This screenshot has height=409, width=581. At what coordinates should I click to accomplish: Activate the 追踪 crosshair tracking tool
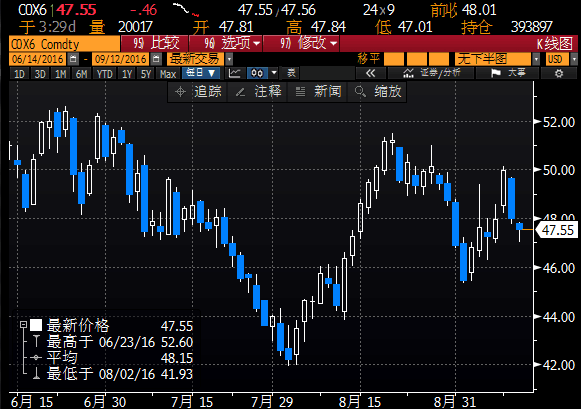(197, 92)
